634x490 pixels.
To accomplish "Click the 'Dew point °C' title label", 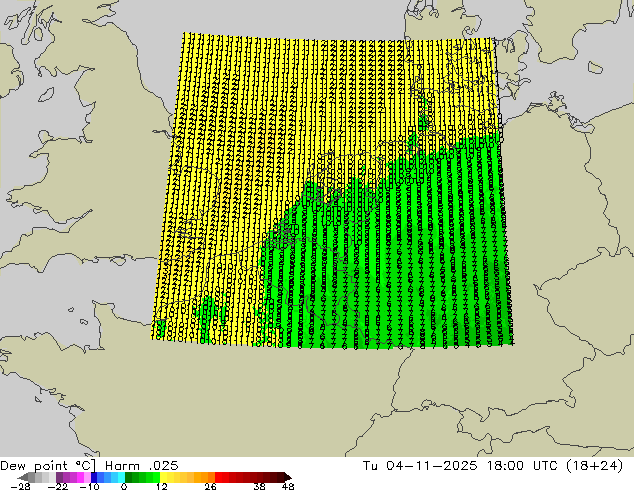I will click(48, 466).
